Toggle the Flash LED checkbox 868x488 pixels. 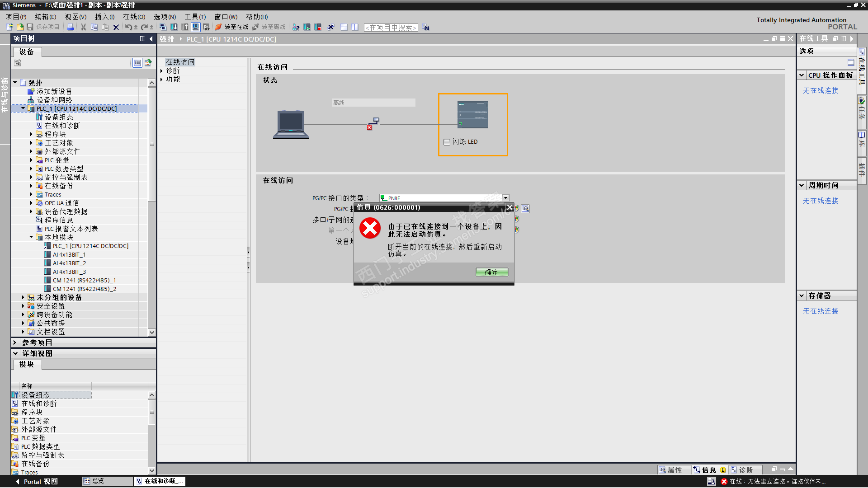(447, 142)
